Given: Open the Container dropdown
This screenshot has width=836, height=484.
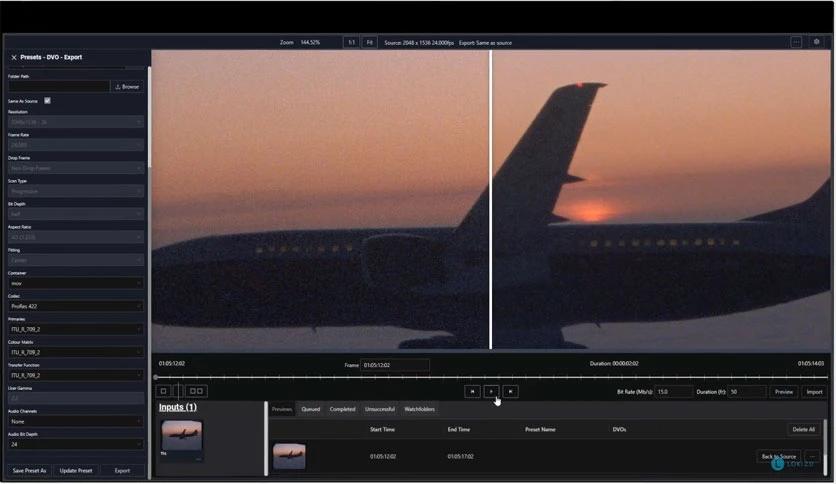Looking at the screenshot, I should click(x=76, y=283).
